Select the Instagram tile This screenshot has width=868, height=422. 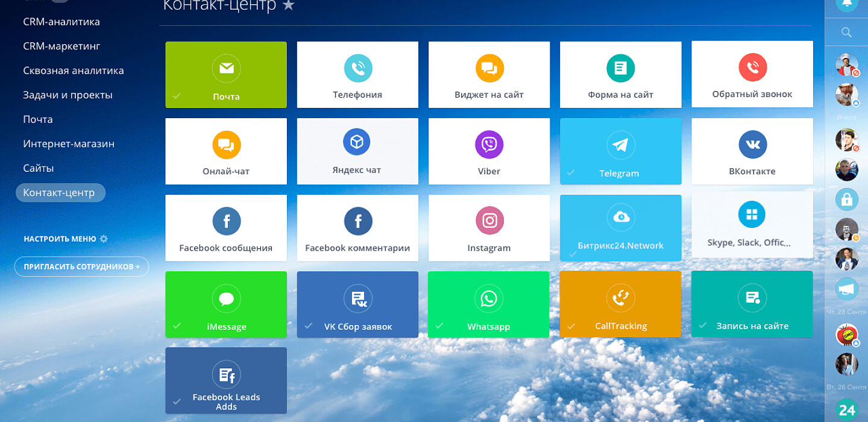[489, 228]
